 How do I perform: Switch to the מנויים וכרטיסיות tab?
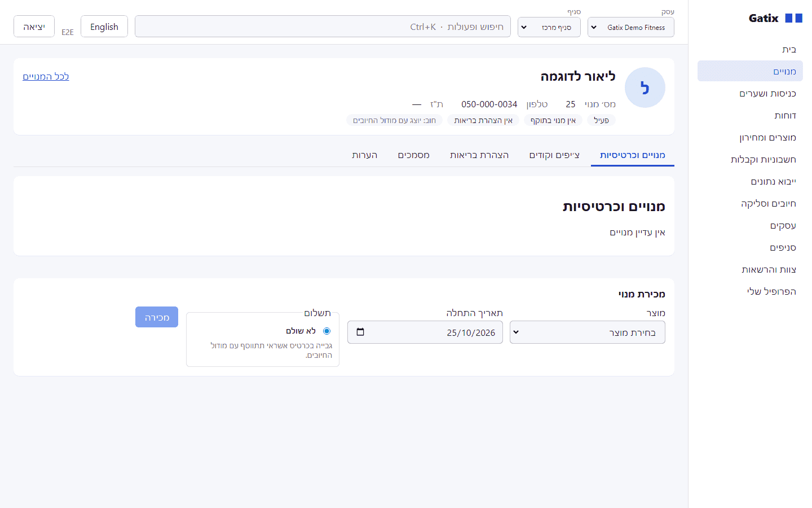click(x=633, y=155)
